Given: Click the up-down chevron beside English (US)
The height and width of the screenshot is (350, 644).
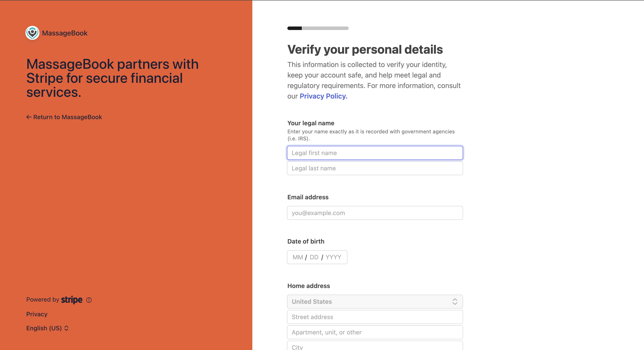Looking at the screenshot, I should [x=67, y=328].
